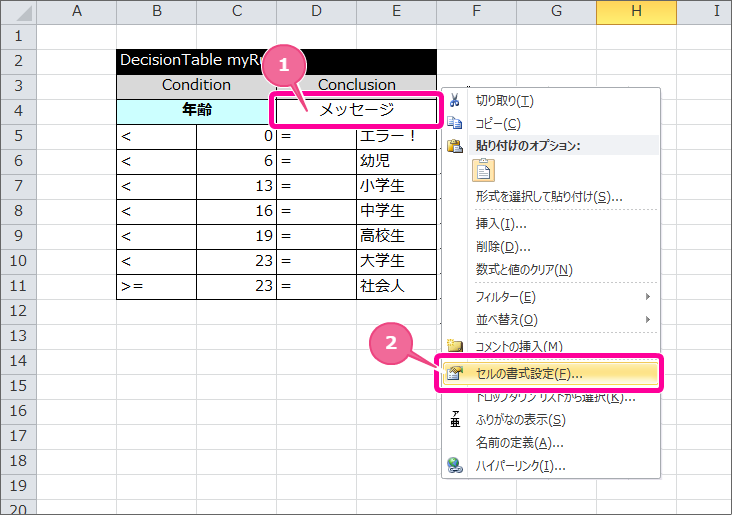732x515 pixels.
Task: Click the cell containing 中学生
Action: click(396, 212)
